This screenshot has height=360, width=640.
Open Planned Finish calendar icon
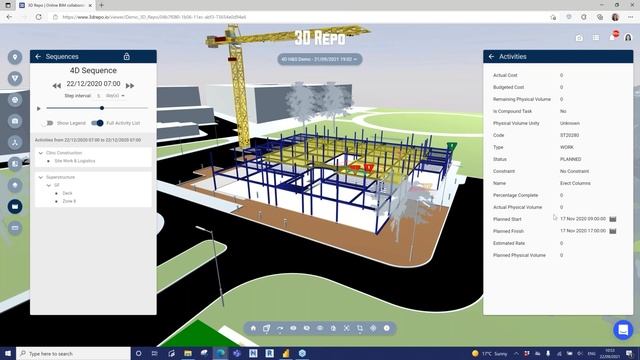tap(613, 231)
